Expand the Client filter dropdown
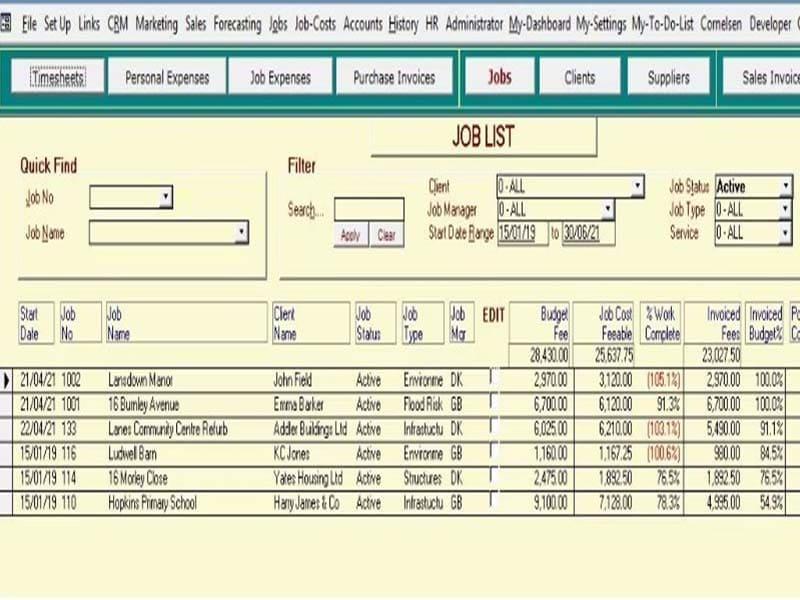800x600 pixels. click(x=637, y=186)
